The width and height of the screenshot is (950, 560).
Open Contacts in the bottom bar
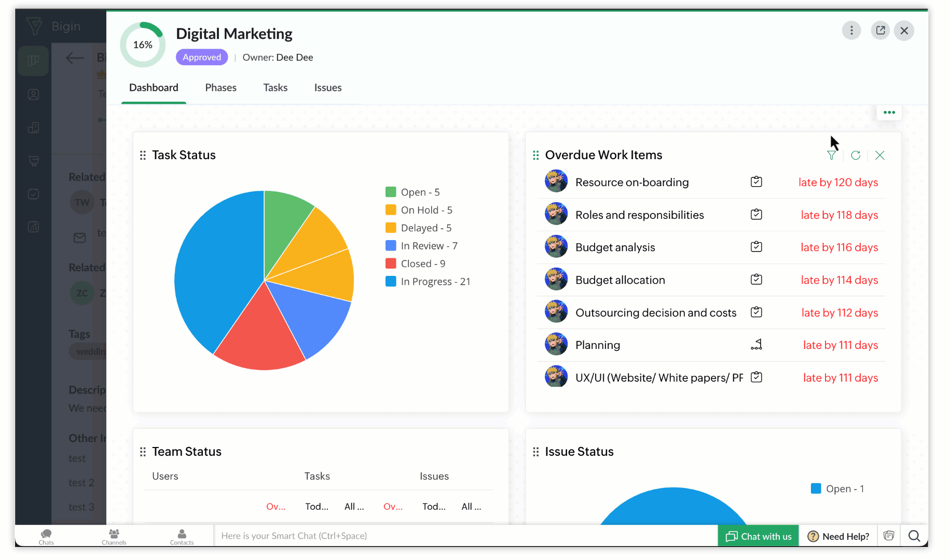(x=182, y=536)
